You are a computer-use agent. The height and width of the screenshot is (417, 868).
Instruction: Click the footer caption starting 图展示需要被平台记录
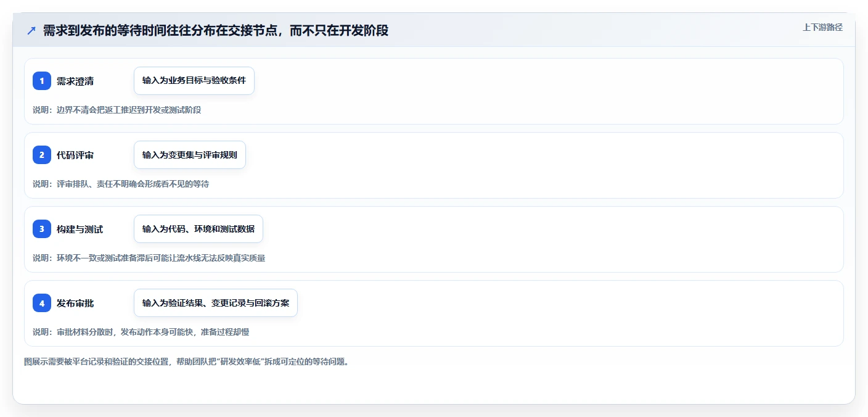coord(187,361)
